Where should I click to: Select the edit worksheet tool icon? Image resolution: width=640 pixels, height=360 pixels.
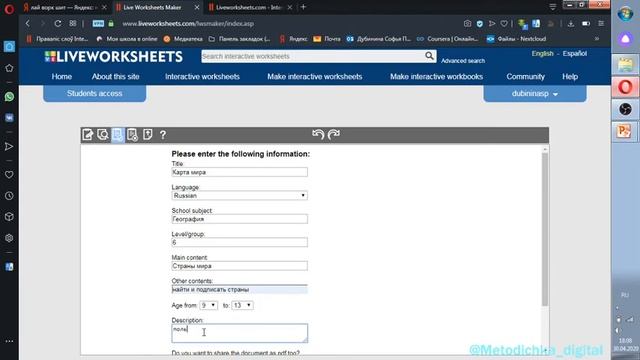(x=88, y=135)
